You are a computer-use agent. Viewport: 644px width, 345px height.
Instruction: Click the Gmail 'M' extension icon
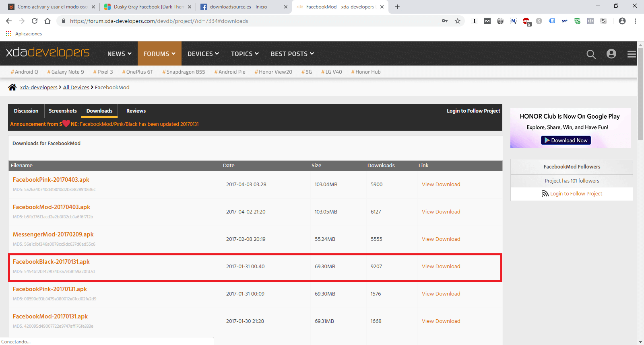coord(487,21)
